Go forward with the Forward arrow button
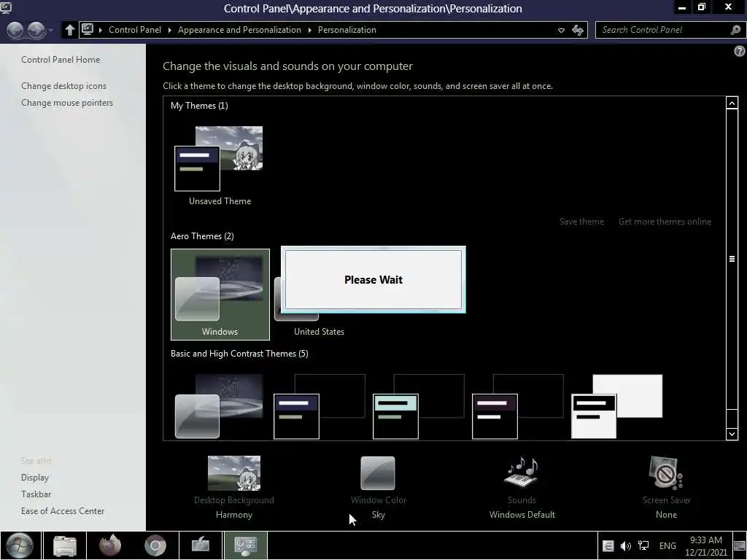This screenshot has width=747, height=560. tap(36, 30)
